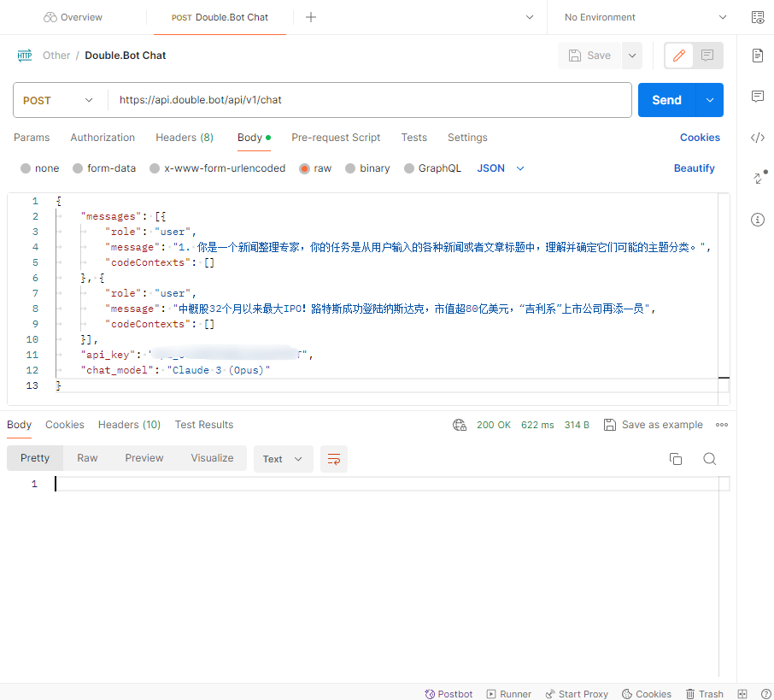Switch to the Authorization tab
Image resolution: width=774 pixels, height=700 pixels.
coord(103,138)
